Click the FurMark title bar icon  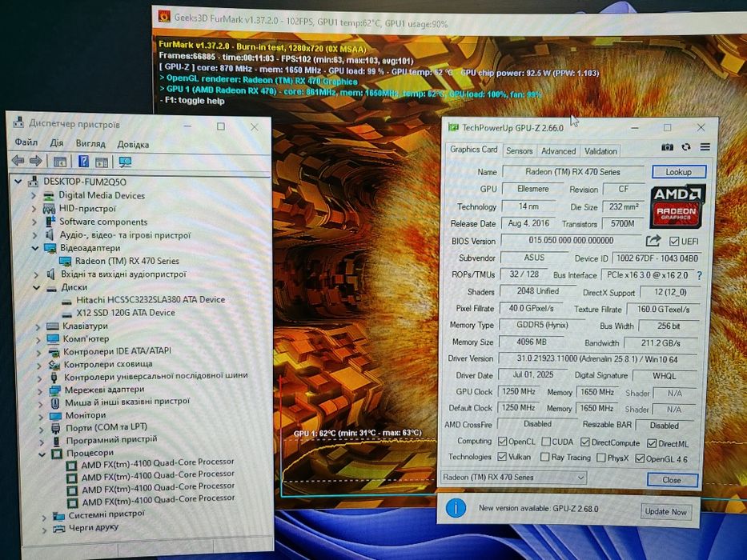point(164,17)
